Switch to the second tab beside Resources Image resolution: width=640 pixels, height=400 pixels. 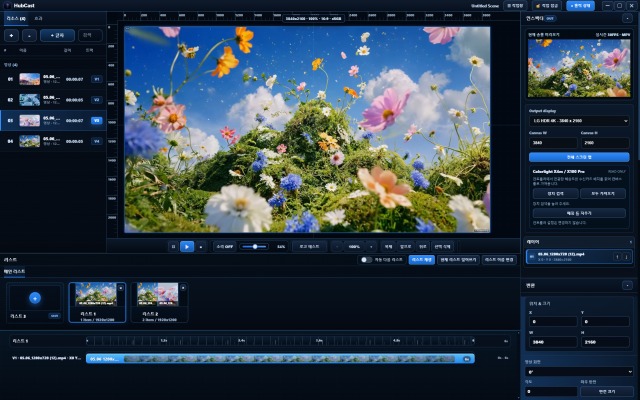[x=38, y=19]
